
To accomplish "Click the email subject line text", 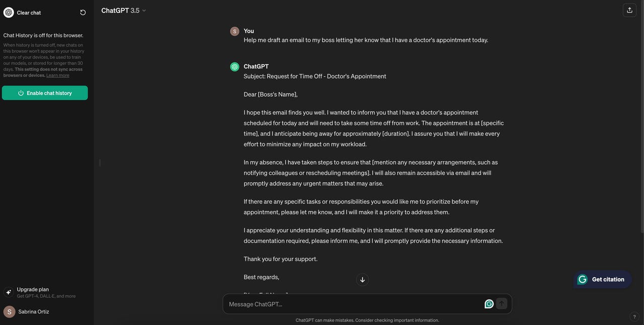I will click(315, 76).
